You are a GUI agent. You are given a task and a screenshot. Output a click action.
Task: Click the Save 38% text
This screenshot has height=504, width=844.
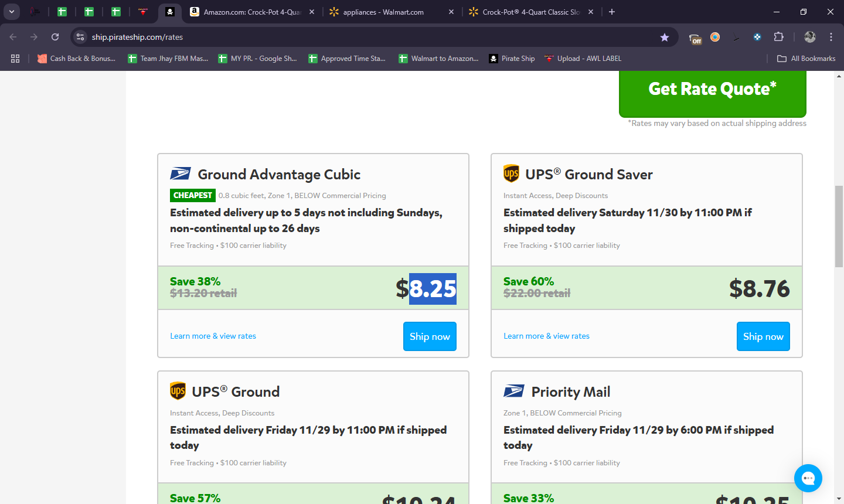coord(195,281)
